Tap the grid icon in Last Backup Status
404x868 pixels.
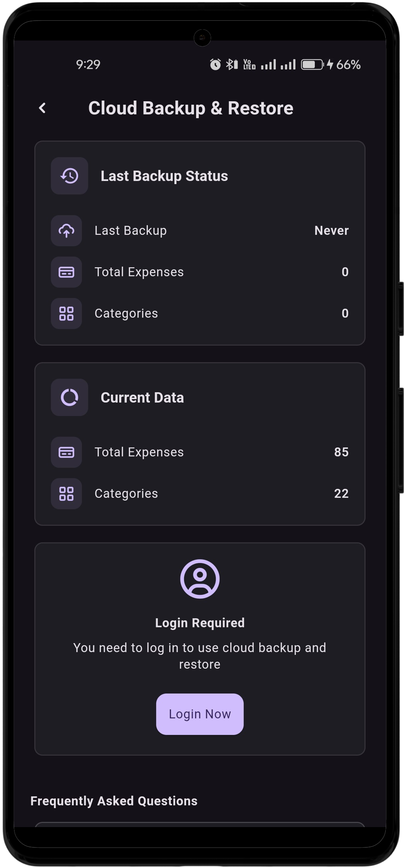pyautogui.click(x=67, y=313)
